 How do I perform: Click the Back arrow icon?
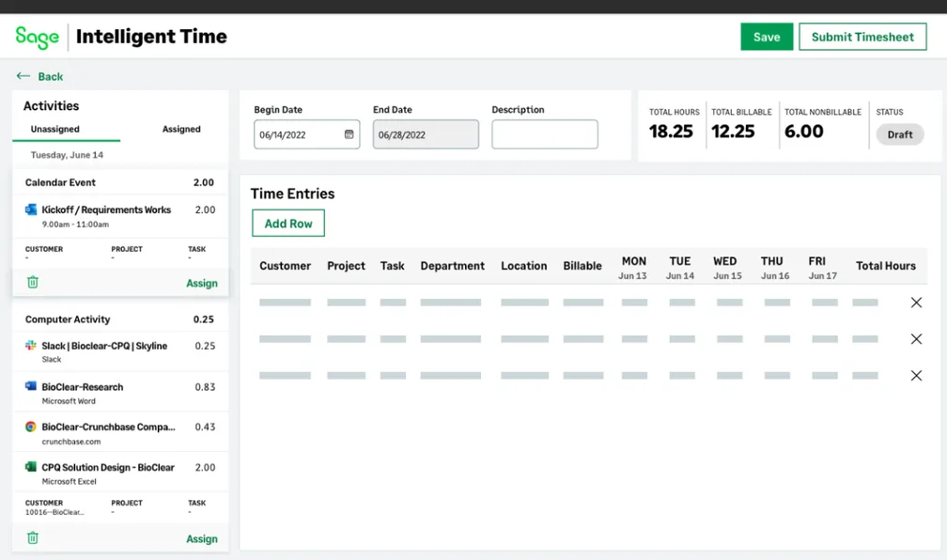click(x=23, y=76)
